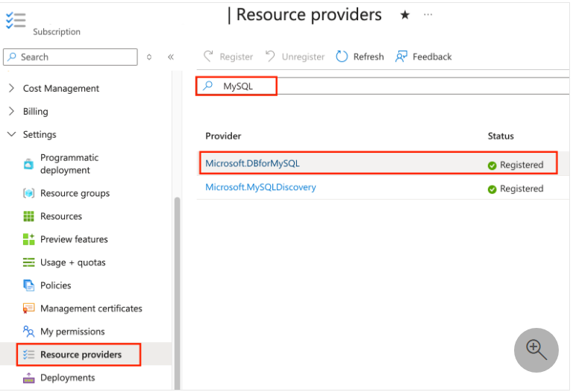Click the Resources green grid icon
Screen dimensions: 576x392
28,216
